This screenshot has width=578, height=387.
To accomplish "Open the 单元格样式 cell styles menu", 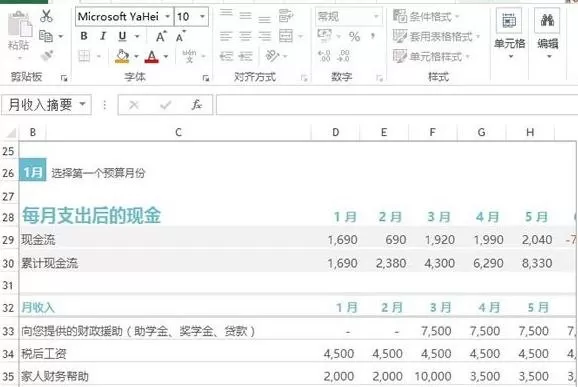I will [x=431, y=56].
